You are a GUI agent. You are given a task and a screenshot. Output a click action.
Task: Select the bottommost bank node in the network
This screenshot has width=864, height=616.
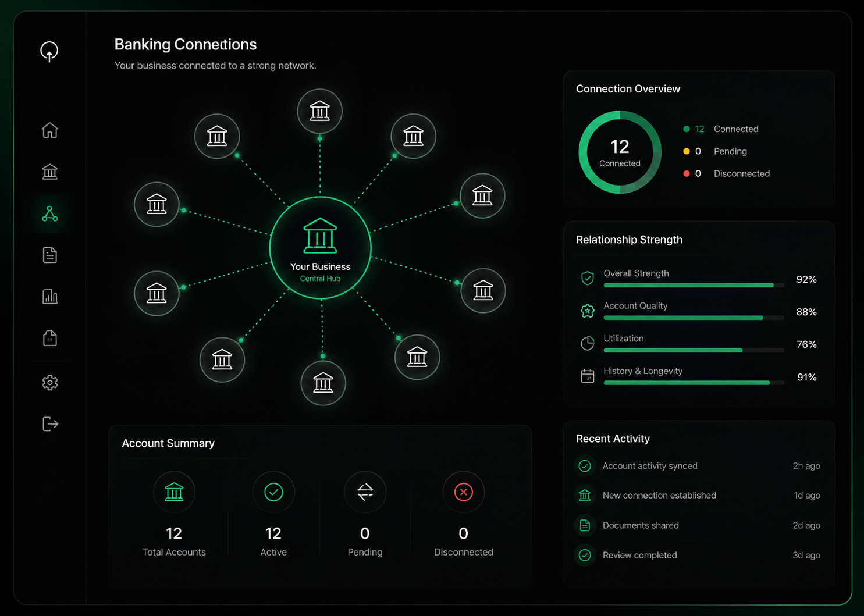click(323, 383)
